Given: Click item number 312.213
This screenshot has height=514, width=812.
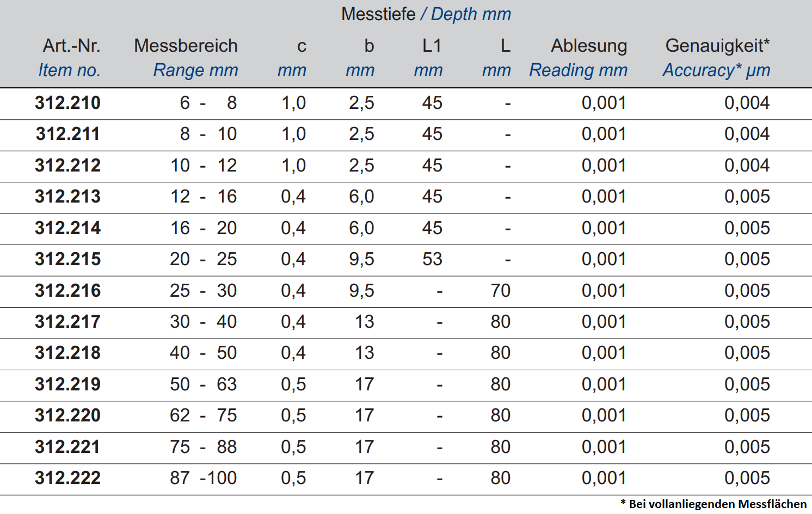Looking at the screenshot, I should pos(68,197).
